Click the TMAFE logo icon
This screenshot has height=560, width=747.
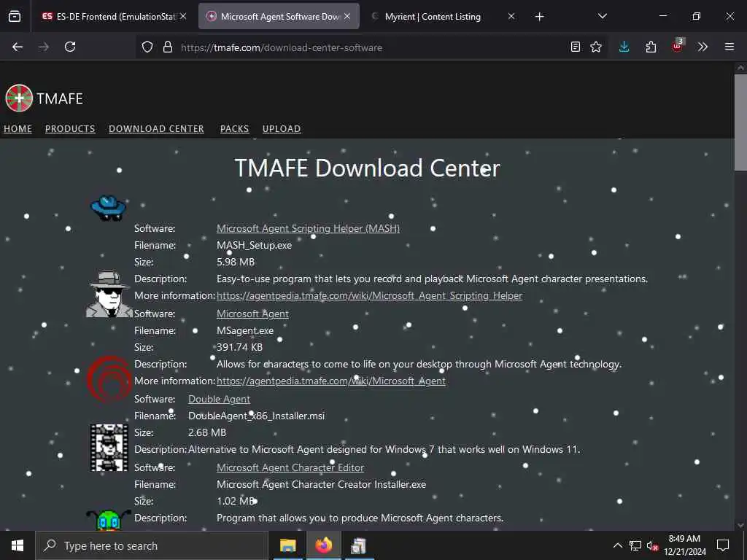[19, 98]
